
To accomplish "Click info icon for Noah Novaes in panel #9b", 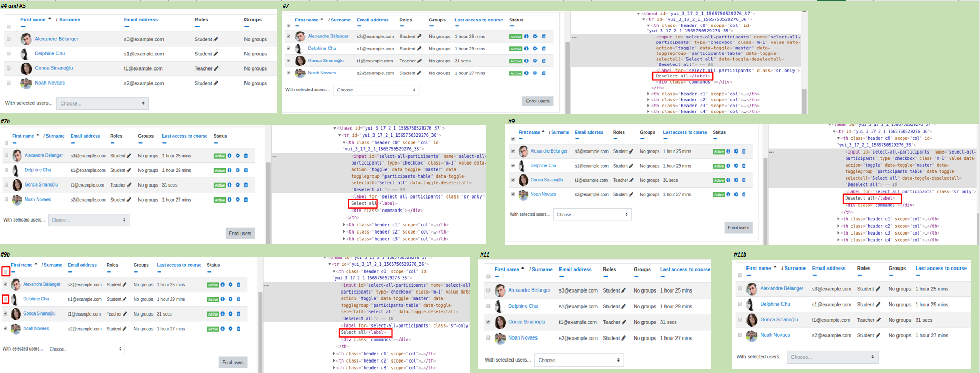I will pos(223,329).
